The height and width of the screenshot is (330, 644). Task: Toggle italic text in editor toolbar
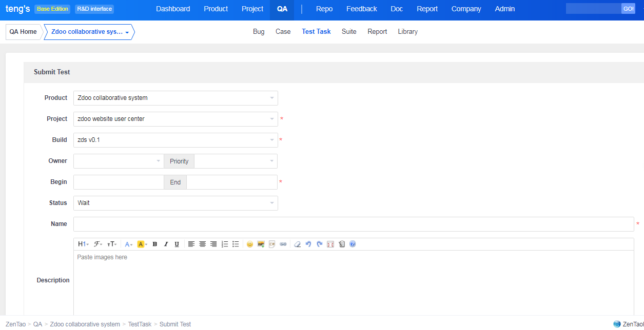(166, 244)
